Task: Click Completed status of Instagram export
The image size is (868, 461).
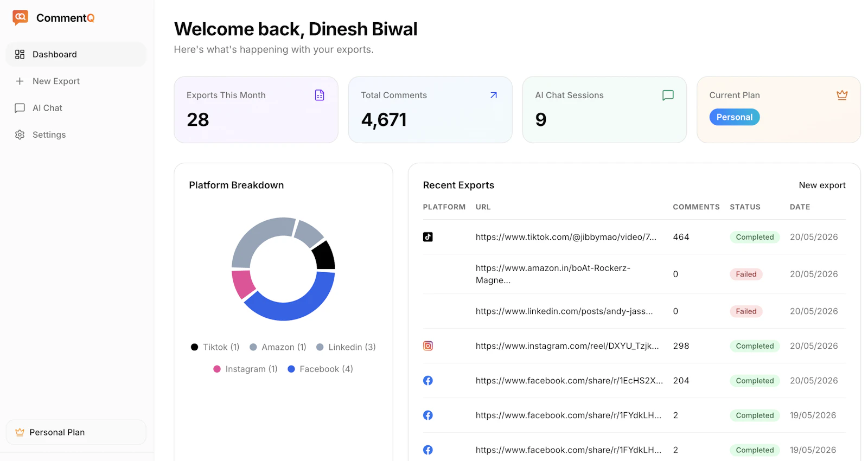Action: (x=755, y=346)
